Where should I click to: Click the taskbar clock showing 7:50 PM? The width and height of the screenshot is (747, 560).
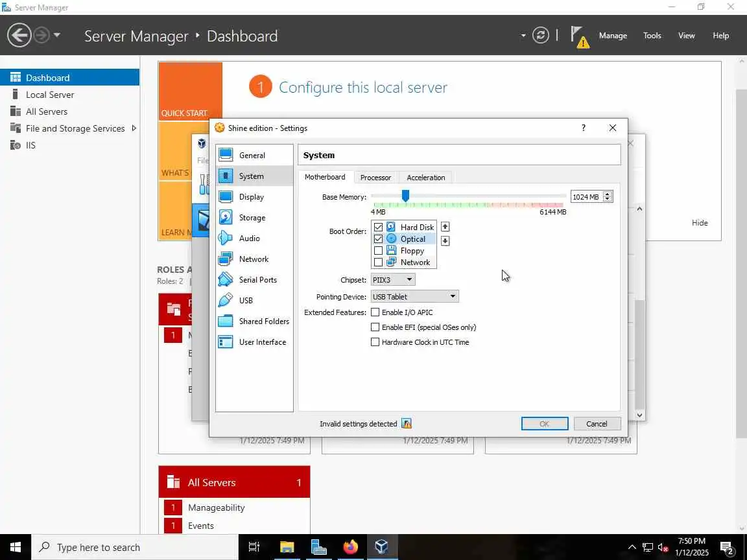(x=692, y=546)
